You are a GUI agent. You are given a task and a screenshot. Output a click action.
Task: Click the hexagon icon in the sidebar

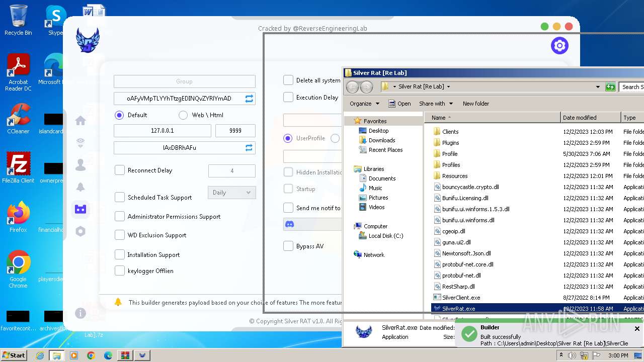[x=80, y=231]
